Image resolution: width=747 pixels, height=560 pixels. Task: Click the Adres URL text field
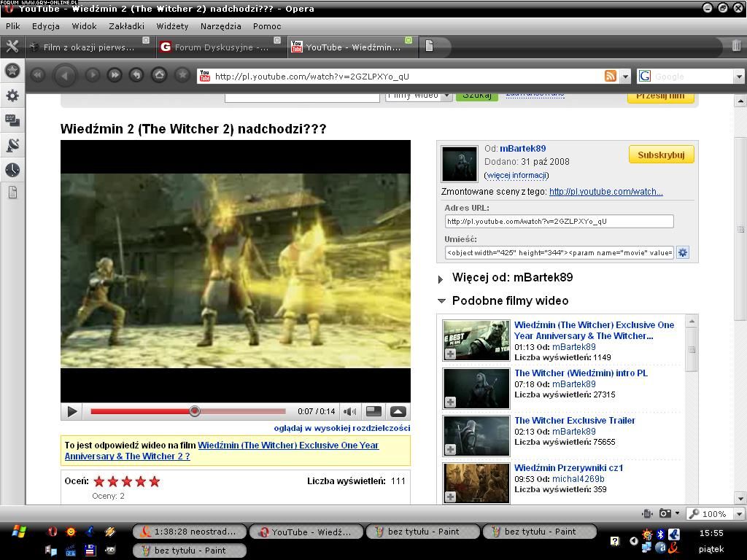(x=560, y=222)
